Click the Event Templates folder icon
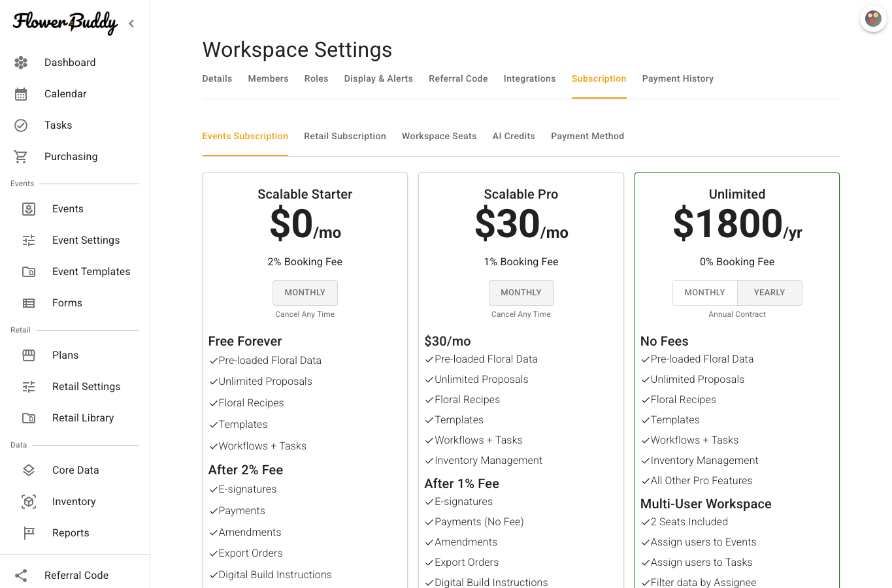Viewport: 892px width, 588px height. [x=29, y=272]
